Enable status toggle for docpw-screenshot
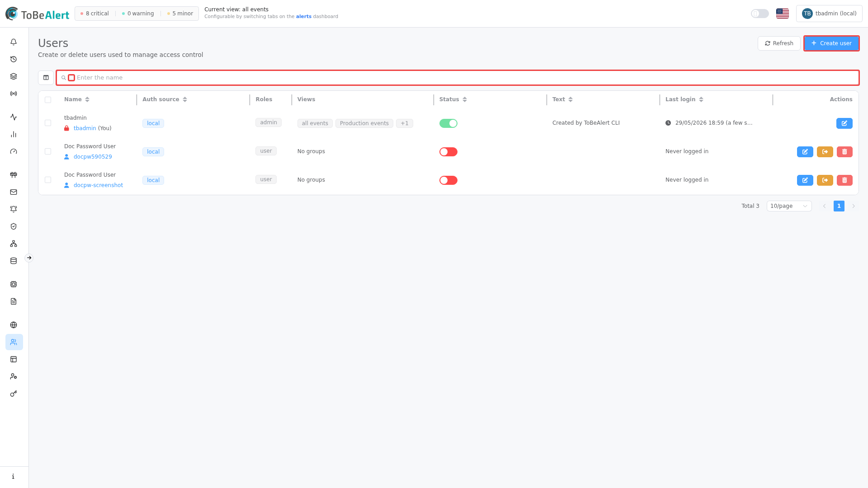This screenshot has height=488, width=868. [448, 180]
